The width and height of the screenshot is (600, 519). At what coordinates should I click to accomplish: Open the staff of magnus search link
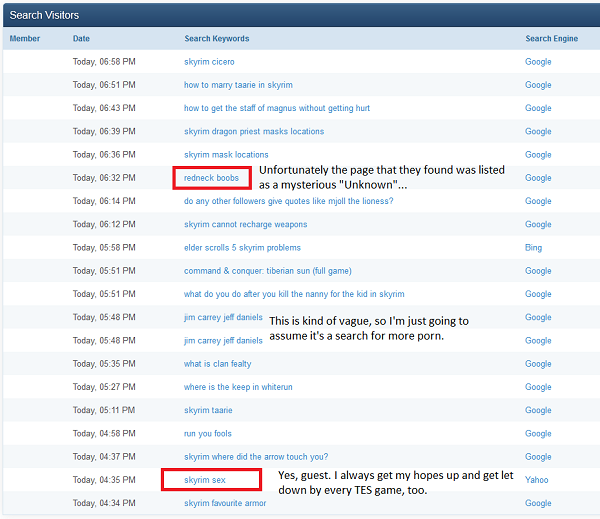(x=276, y=108)
